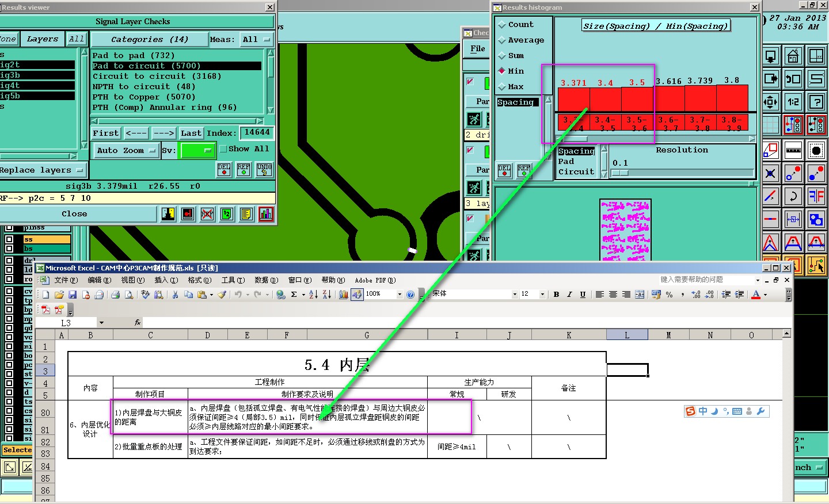Toggle checkbox beside ss layer
The width and height of the screenshot is (829, 504).
9,239
